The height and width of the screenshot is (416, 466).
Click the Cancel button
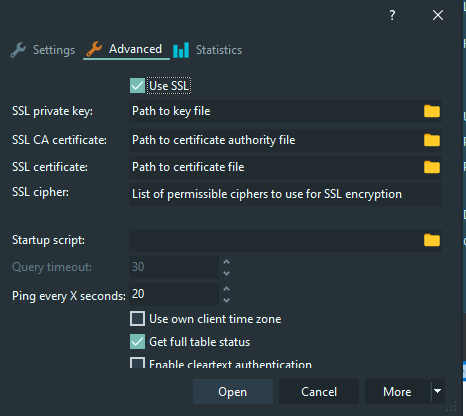coord(319,392)
